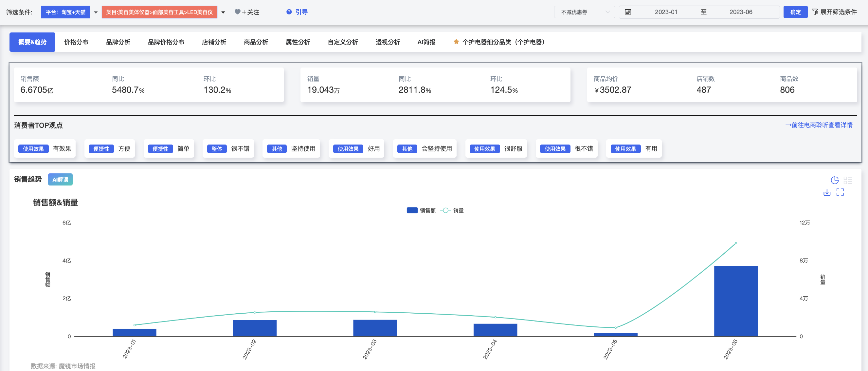
Task: Open the guide question-mark icon
Action: pos(289,12)
